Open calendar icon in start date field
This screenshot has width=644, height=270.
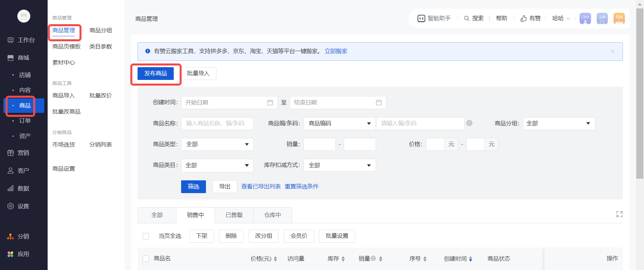[270, 103]
